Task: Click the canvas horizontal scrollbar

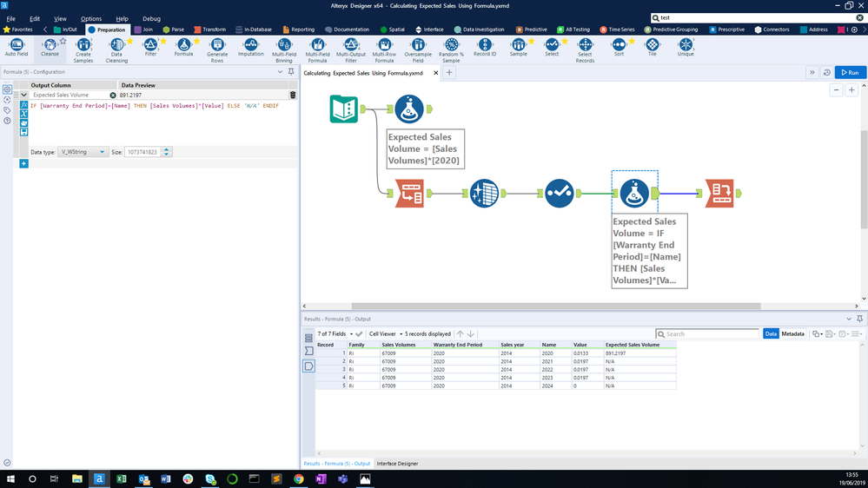Action: pos(556,306)
